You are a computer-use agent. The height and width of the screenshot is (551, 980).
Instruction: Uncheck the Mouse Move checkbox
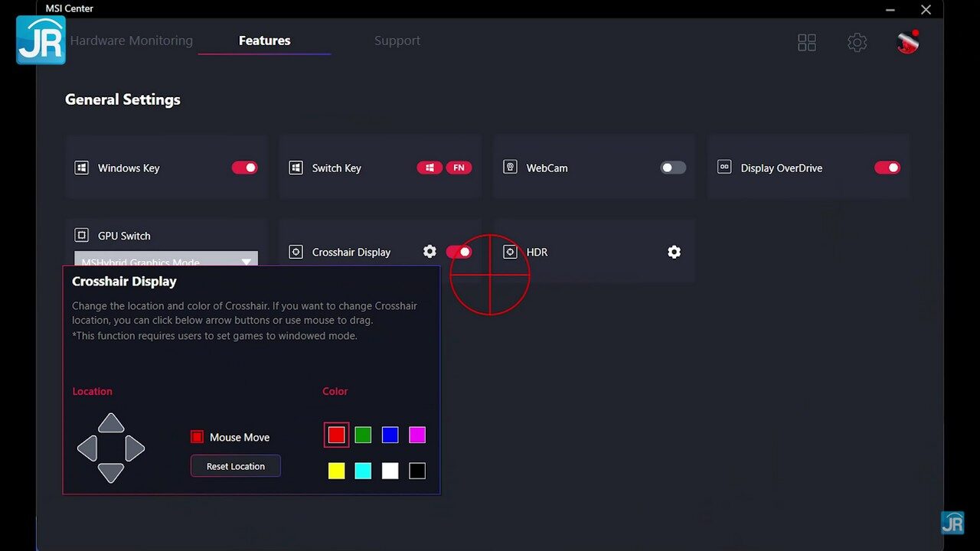(x=197, y=437)
